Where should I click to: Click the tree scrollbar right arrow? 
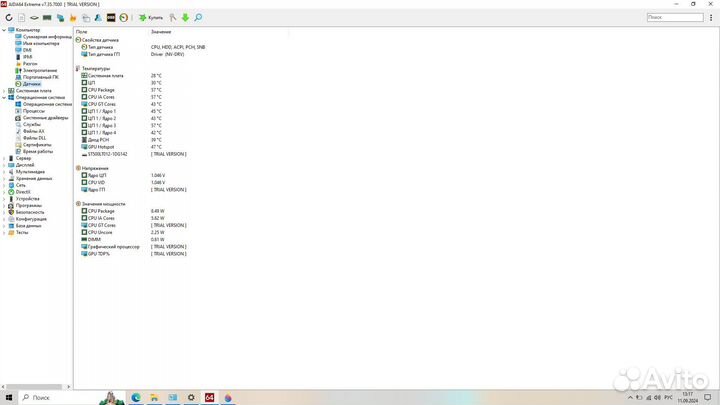[x=69, y=387]
